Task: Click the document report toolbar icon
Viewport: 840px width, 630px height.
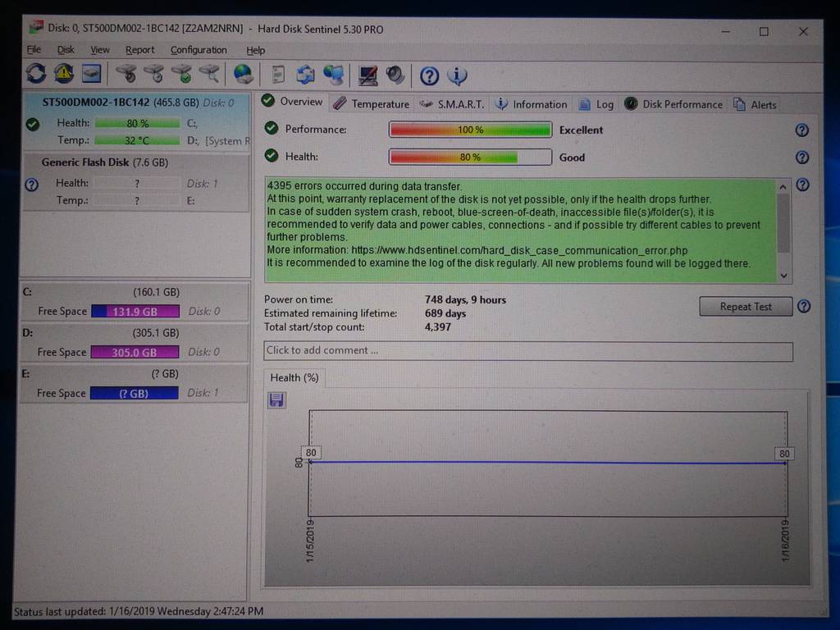Action: coord(277,75)
